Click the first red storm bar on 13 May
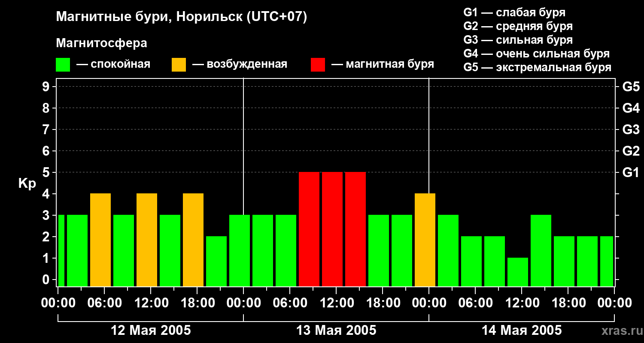This screenshot has height=343, width=644. (x=309, y=229)
